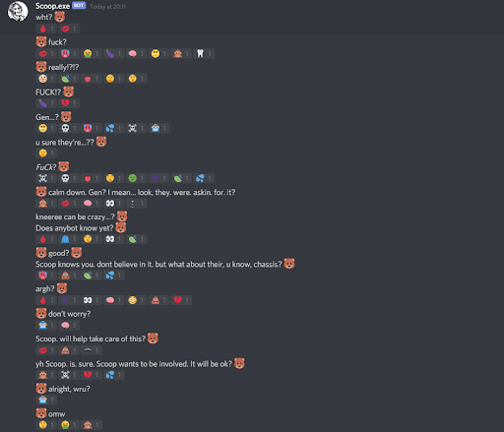Click the lips reaction under 'Scoop. will help take care'

[x=46, y=350]
